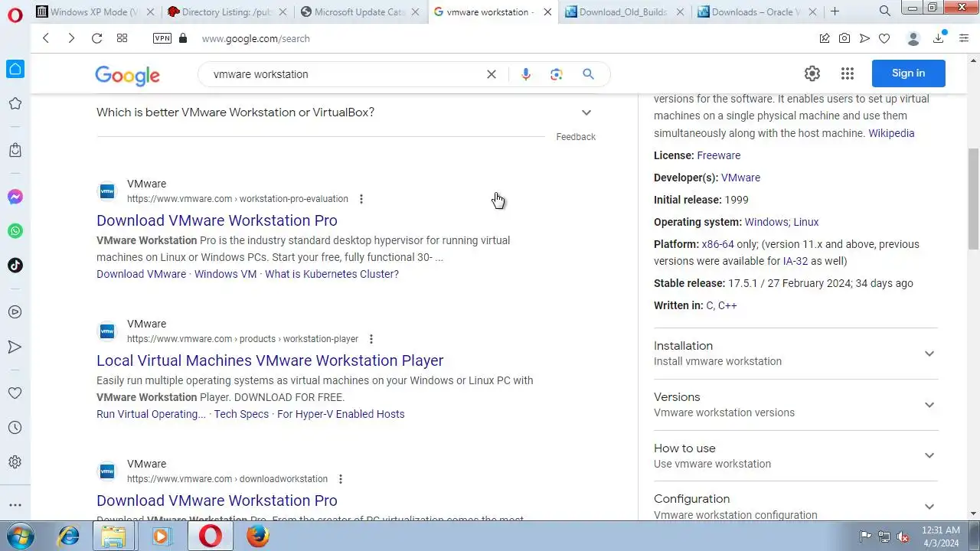Image resolution: width=980 pixels, height=551 pixels.
Task: Open options menu for workstation-player result
Action: (x=371, y=339)
